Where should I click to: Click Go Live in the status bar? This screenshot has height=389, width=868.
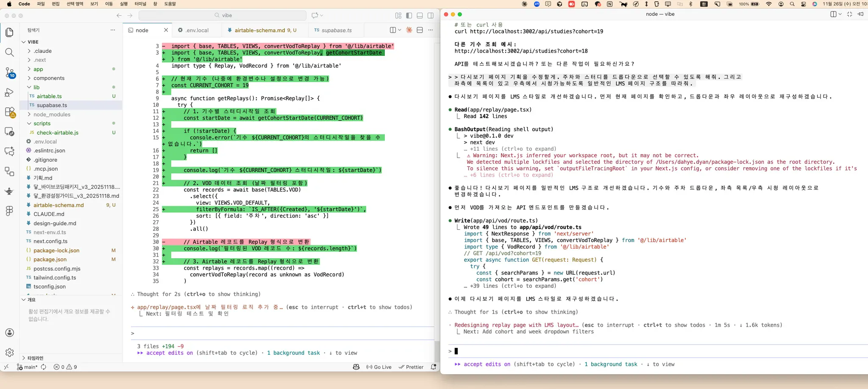tap(379, 367)
